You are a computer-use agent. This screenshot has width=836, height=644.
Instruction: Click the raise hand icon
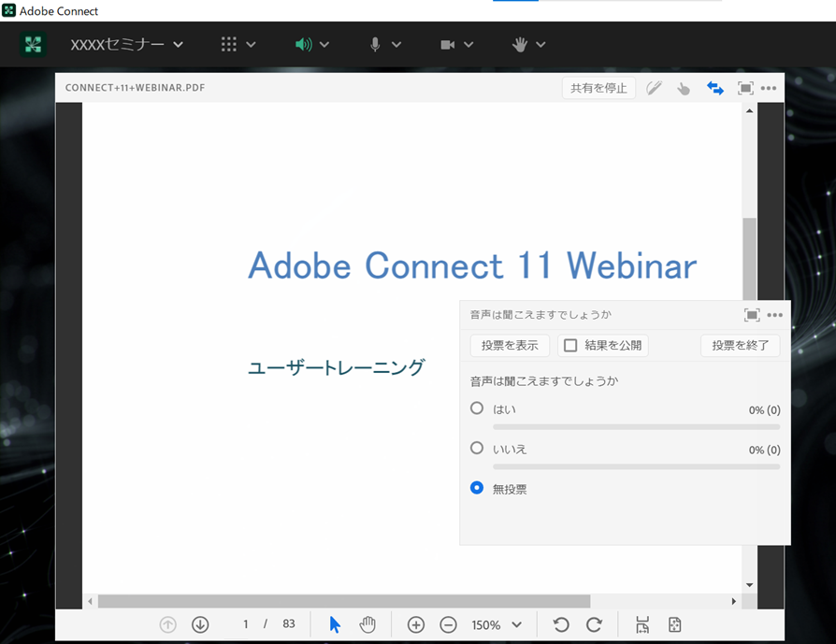[520, 45]
